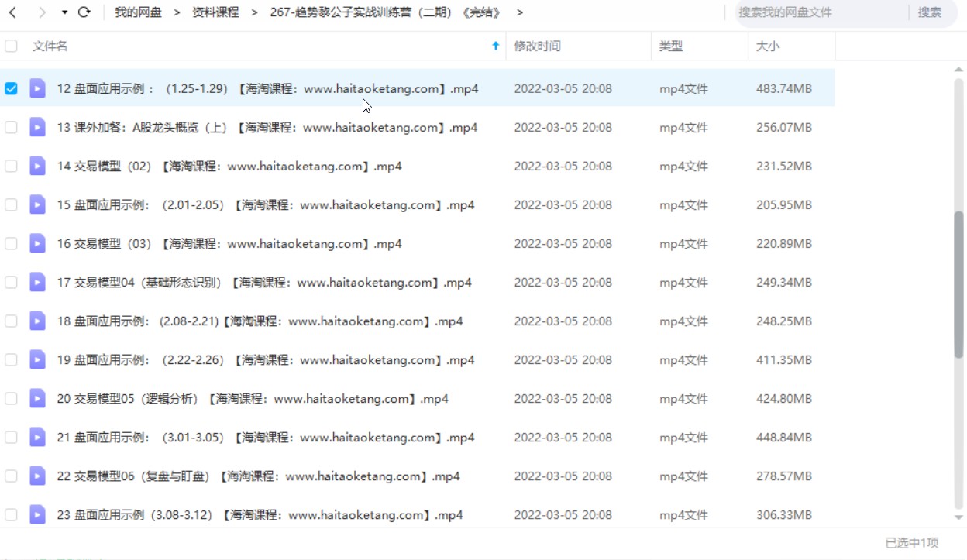Check the 19 盘面应用示例 checkbox
967x560 pixels.
tap(11, 359)
